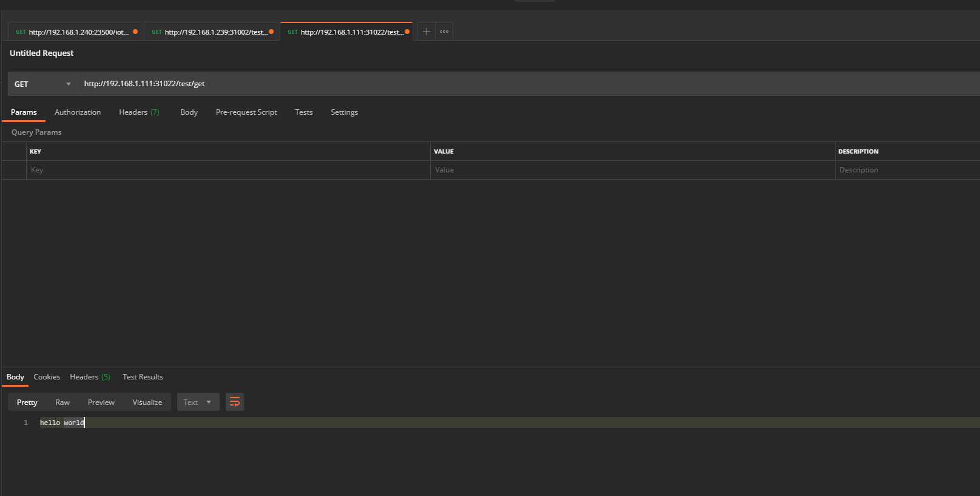Show the response Cookies tab
The height and width of the screenshot is (496, 980).
tap(47, 377)
